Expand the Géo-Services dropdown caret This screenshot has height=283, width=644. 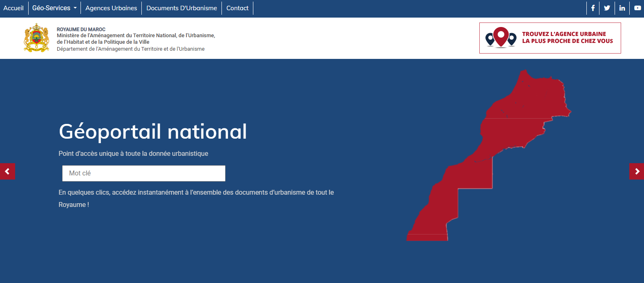coord(75,8)
